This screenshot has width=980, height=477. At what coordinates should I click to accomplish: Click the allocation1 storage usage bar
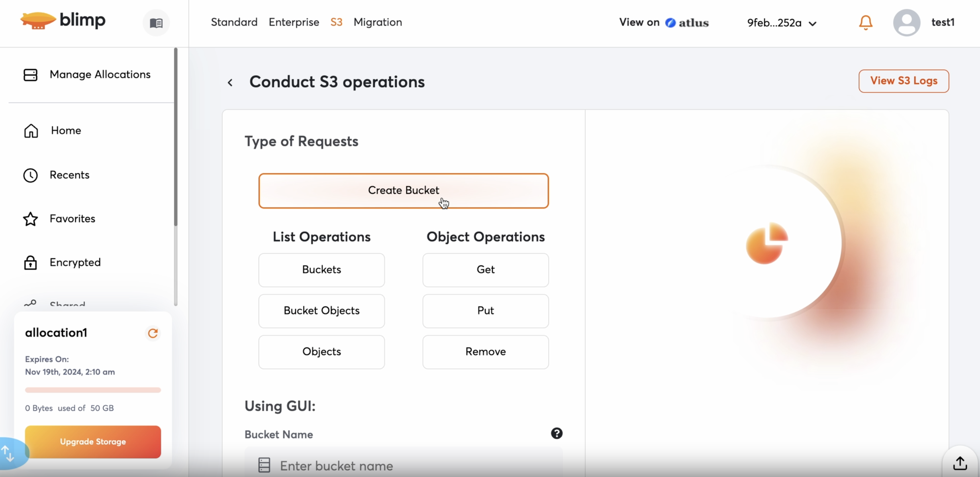(93, 390)
